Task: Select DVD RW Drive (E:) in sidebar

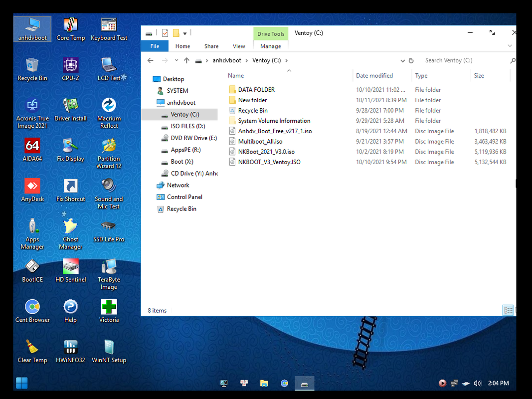Action: coord(194,138)
